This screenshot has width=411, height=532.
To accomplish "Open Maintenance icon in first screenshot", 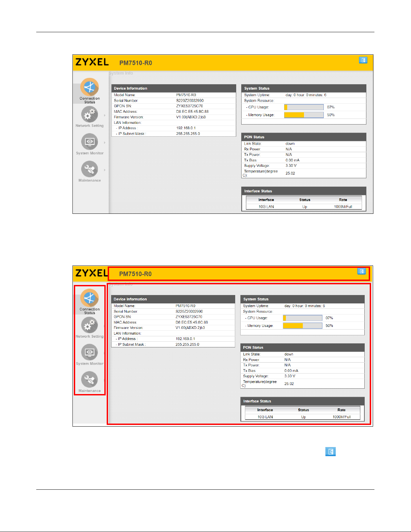I will tap(90, 169).
